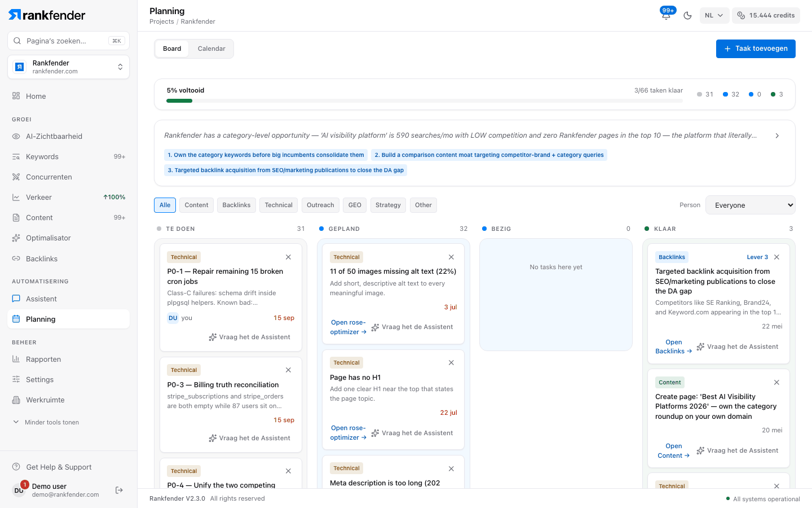This screenshot has height=508, width=812.
Task: Open the Optimalisator sparkle icon
Action: point(16,238)
